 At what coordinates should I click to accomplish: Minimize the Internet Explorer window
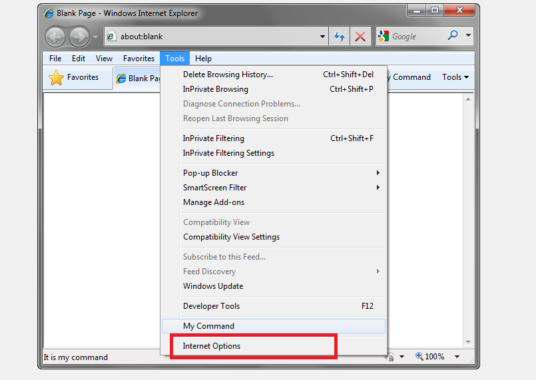point(417,11)
